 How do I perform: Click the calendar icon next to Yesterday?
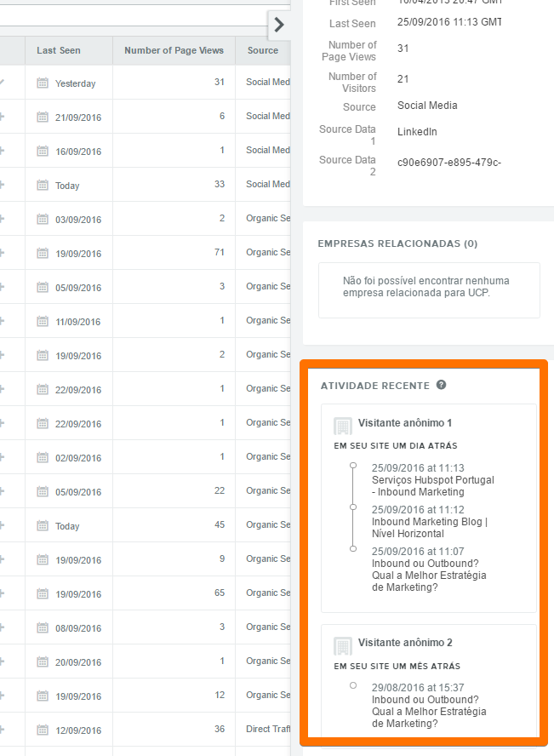click(43, 83)
